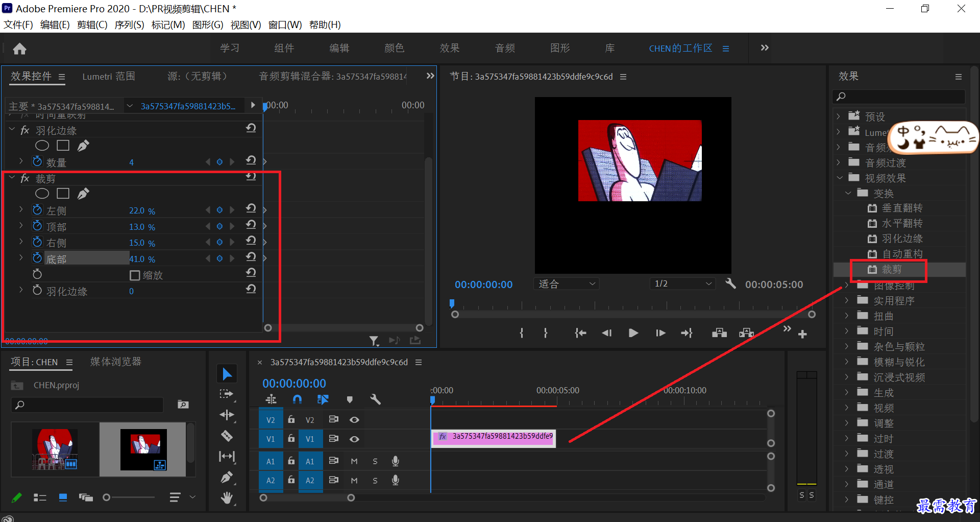Screen dimensions: 980x522
Task: Switch project panel to list view
Action: [40, 497]
